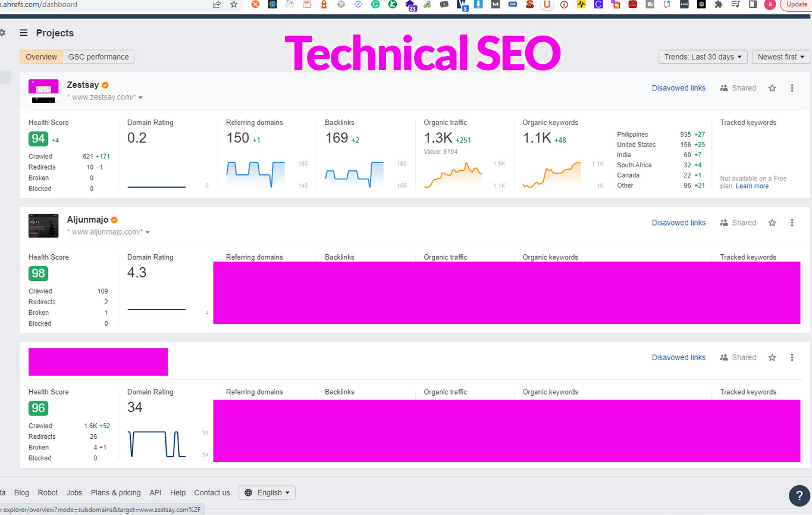812x515 pixels.
Task: Click Zestsay Organic keywords value 1.1K
Action: pos(537,138)
